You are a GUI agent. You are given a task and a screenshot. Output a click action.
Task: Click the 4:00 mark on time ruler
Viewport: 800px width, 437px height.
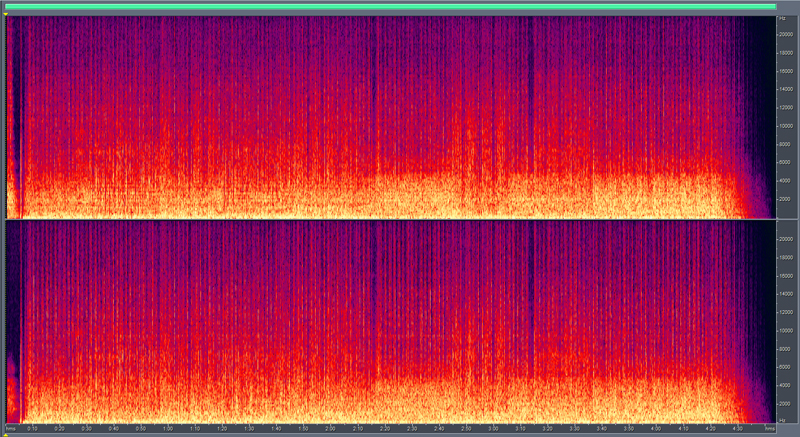click(x=656, y=429)
